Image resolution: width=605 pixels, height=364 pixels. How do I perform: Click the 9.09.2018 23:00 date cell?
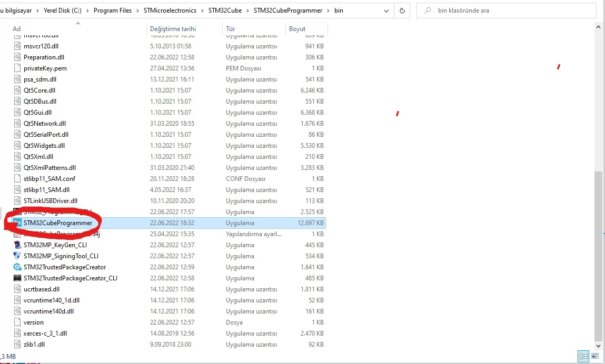171,345
